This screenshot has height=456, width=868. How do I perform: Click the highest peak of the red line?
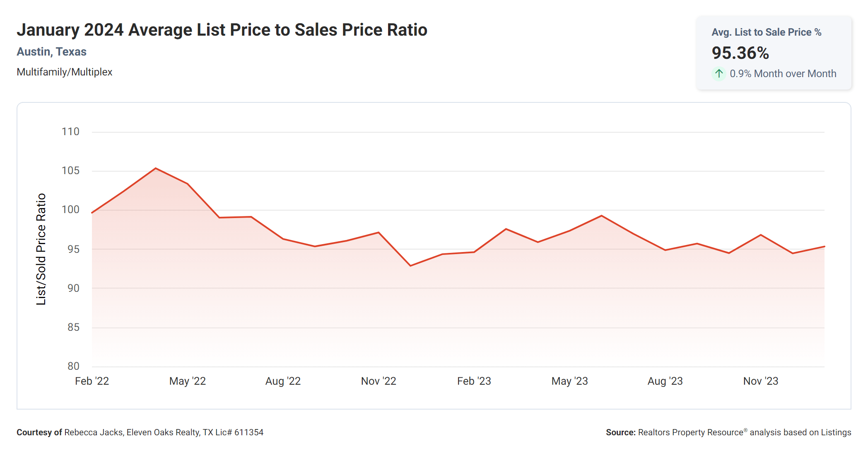pos(156,168)
